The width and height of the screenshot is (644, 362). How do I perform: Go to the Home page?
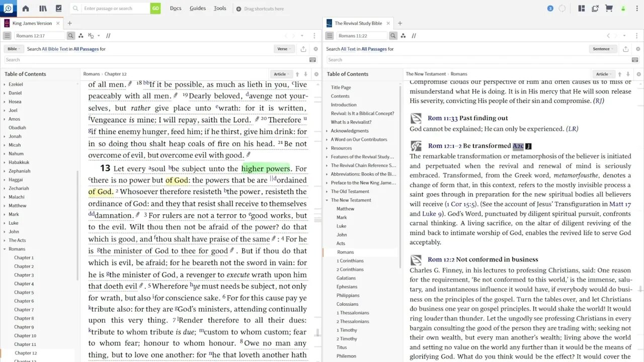pyautogui.click(x=26, y=9)
